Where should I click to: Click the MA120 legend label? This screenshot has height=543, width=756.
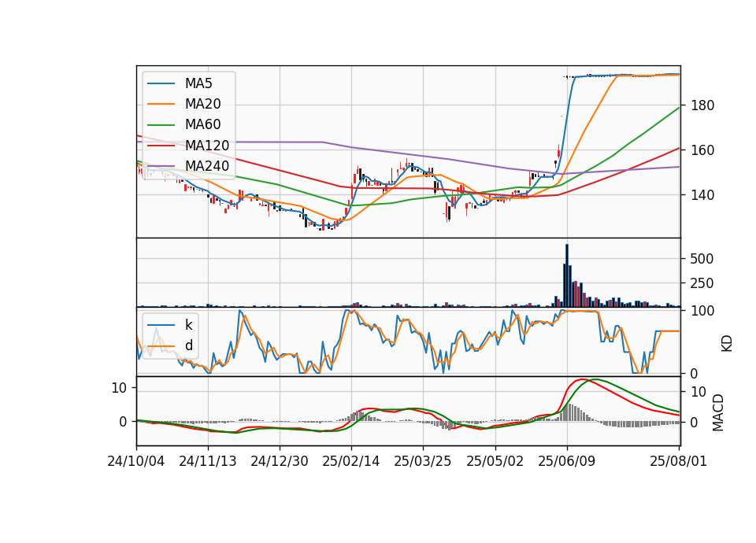tap(207, 146)
